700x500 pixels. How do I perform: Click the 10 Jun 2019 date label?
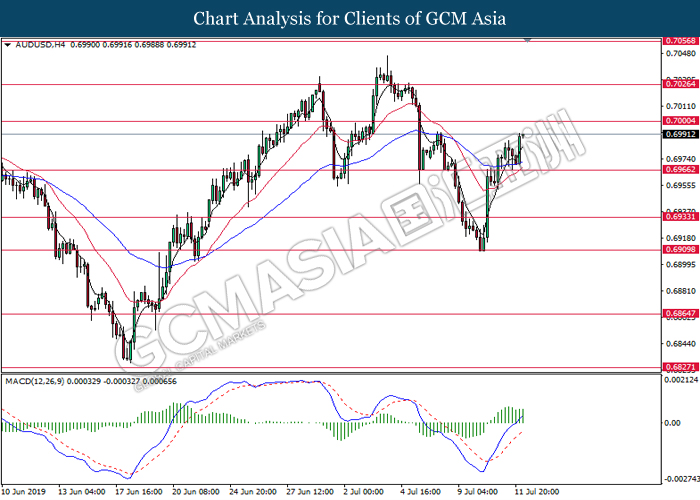tap(24, 492)
